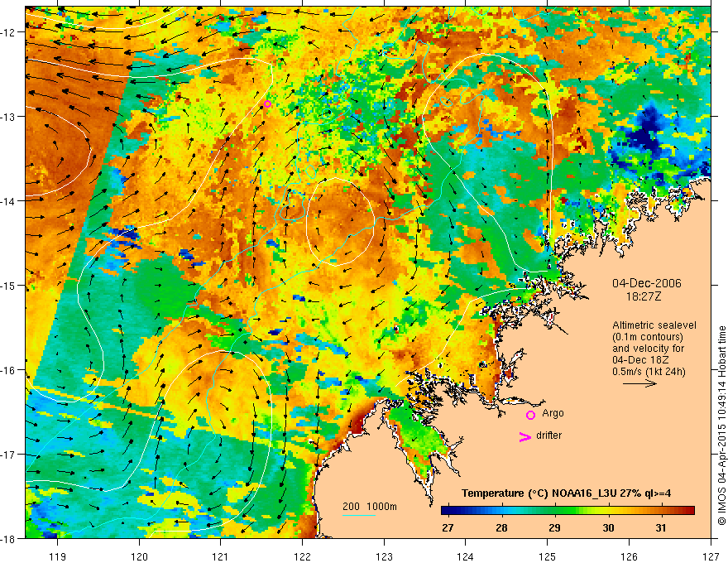Click the 0.5m/s velocity scale arrow
The width and height of the screenshot is (728, 563).
pyautogui.click(x=639, y=383)
